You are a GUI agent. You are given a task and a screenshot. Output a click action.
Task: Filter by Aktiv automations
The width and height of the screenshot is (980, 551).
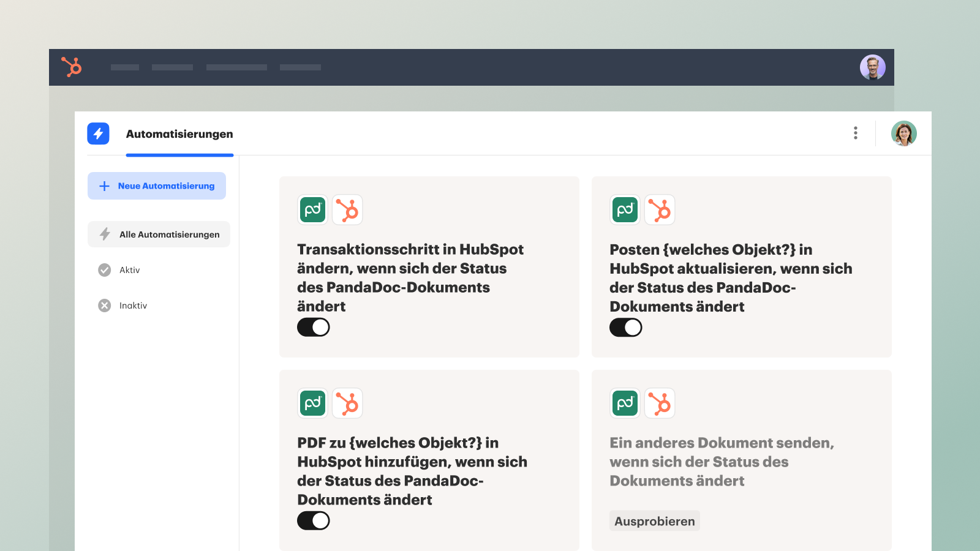129,270
